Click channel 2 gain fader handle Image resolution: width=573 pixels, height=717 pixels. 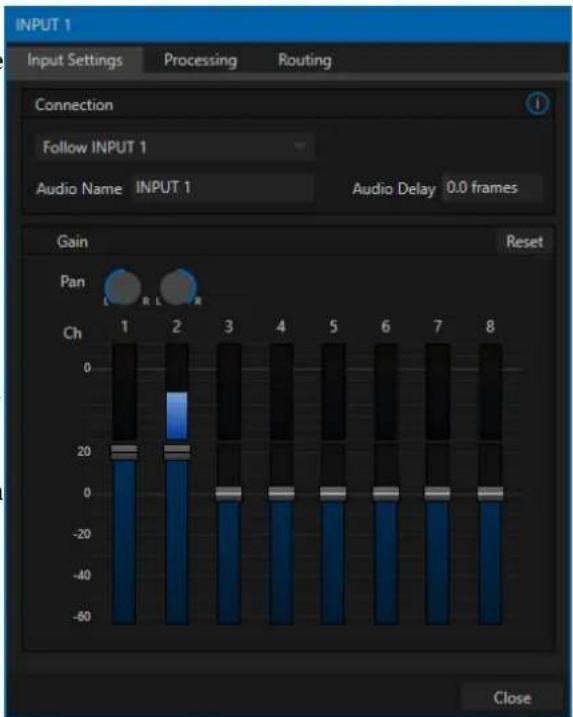(x=177, y=452)
